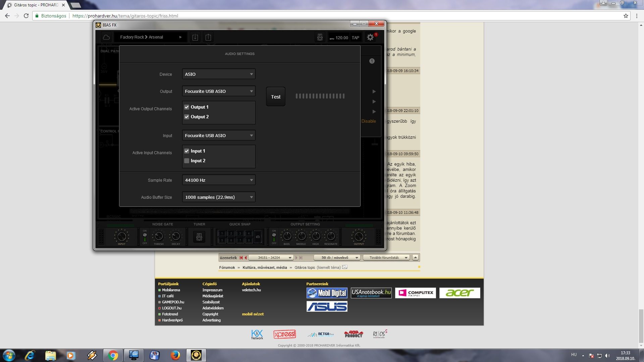The image size is (644, 362).
Task: Click the Output knob in the bottom panel
Action: click(x=359, y=236)
